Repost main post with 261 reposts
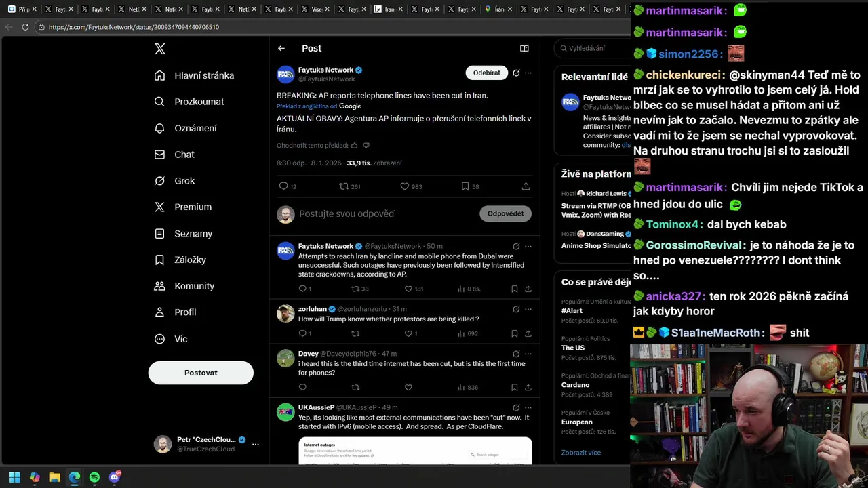 [x=350, y=186]
